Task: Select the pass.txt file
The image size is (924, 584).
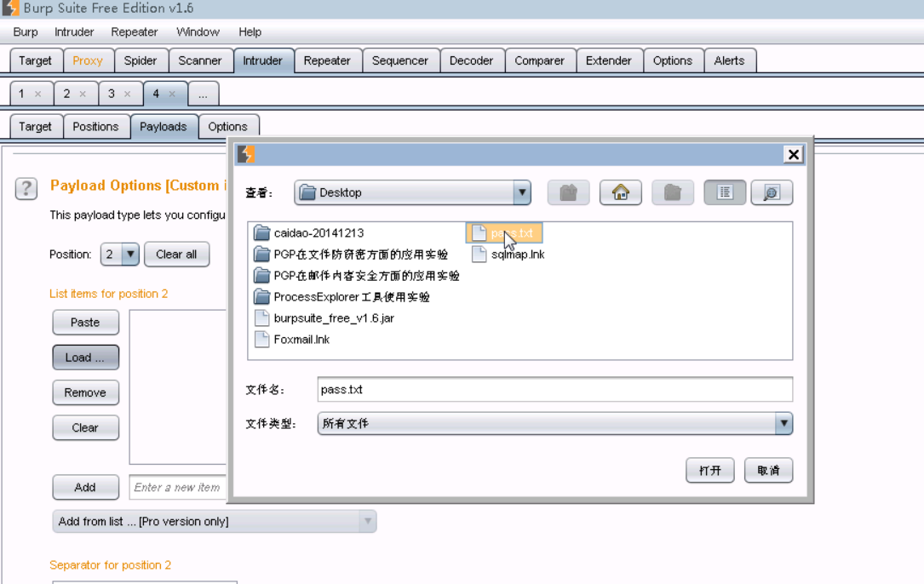Action: (504, 232)
